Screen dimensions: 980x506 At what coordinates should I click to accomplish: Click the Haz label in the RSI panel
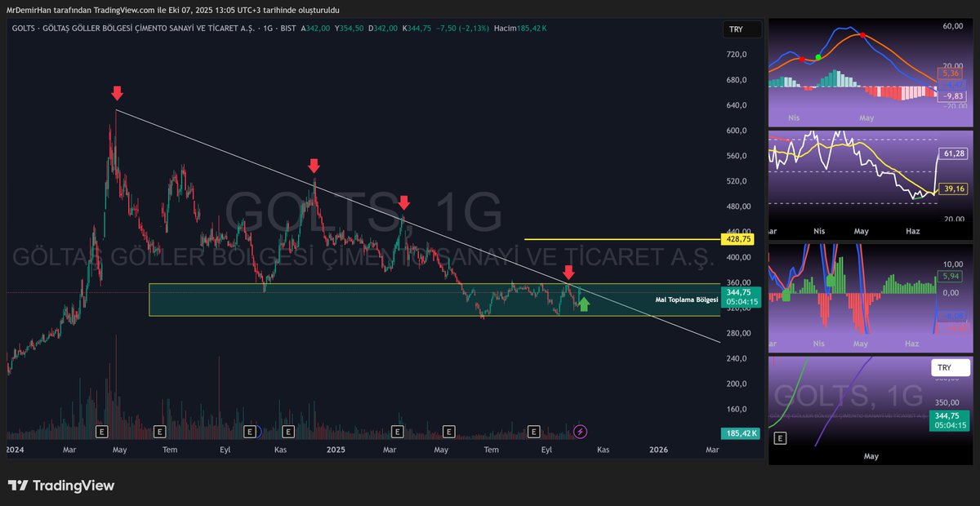click(912, 231)
